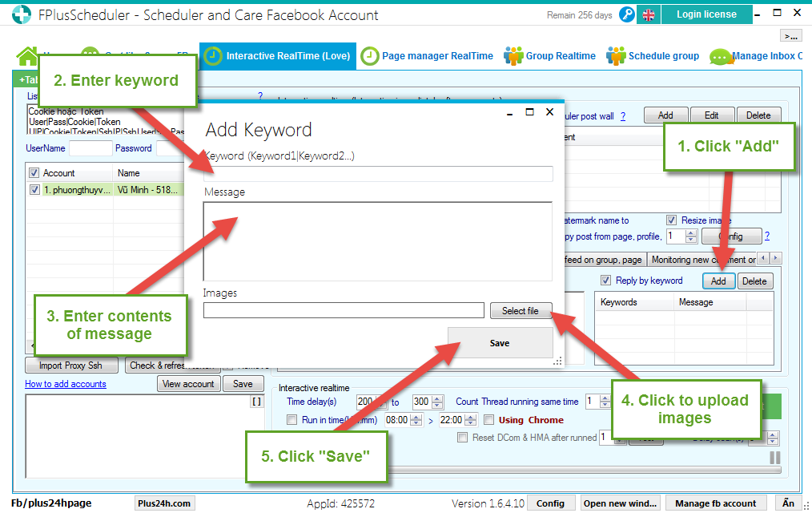The image size is (812, 513).
Task: Click Save next to View account
Action: [x=243, y=384]
